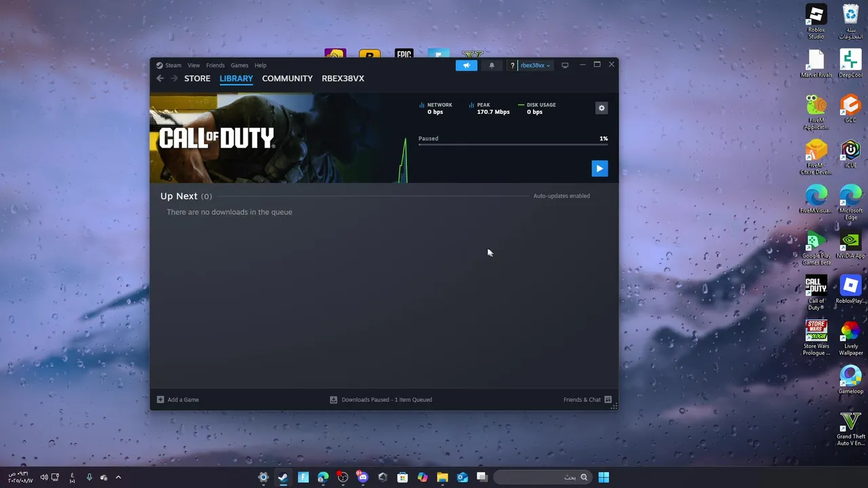This screenshot has height=488, width=868.
Task: Open the Help menu
Action: [260, 65]
